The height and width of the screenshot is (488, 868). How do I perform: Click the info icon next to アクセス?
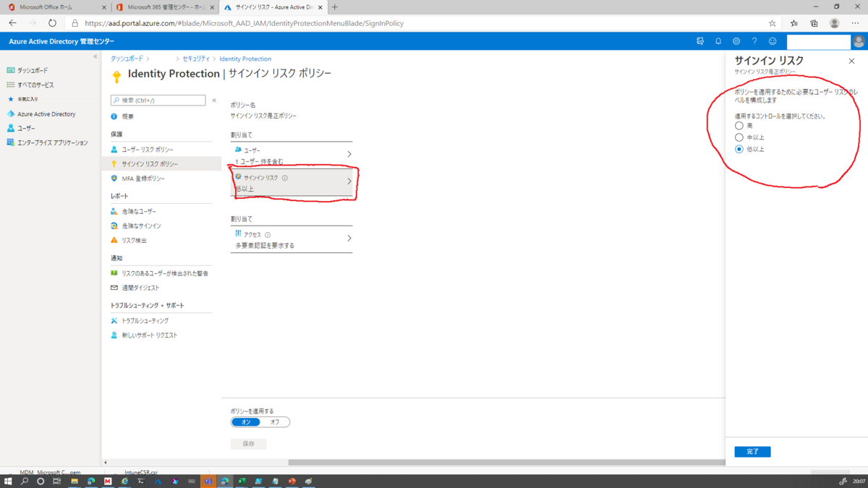click(268, 235)
